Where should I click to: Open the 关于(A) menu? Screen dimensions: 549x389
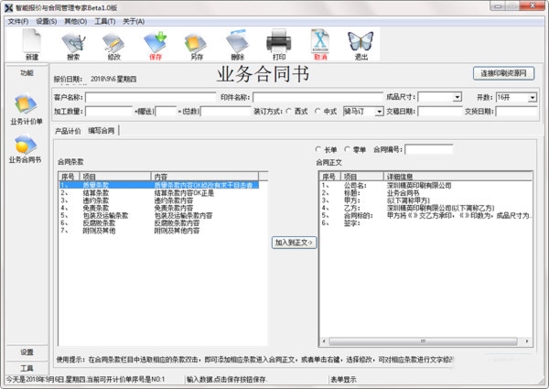click(133, 22)
